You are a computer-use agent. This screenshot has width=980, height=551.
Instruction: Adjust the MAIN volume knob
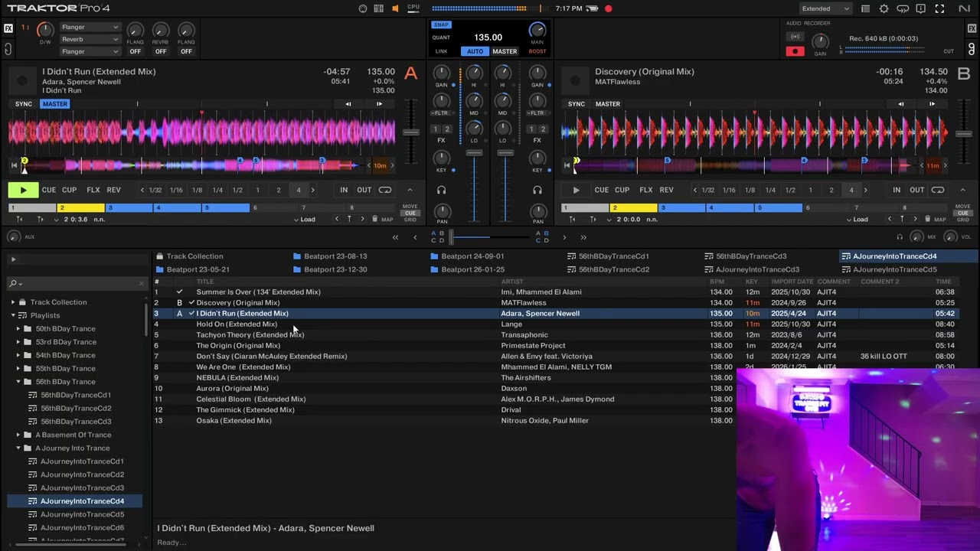click(537, 31)
